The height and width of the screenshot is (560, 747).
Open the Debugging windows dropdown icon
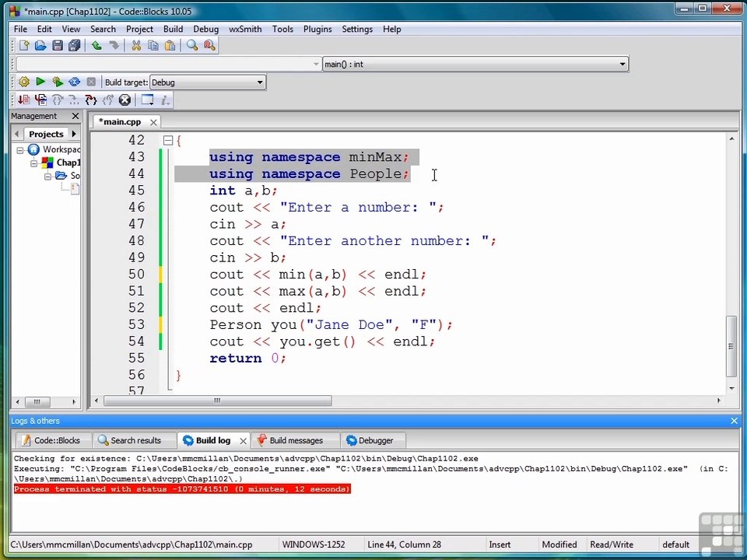click(x=147, y=100)
